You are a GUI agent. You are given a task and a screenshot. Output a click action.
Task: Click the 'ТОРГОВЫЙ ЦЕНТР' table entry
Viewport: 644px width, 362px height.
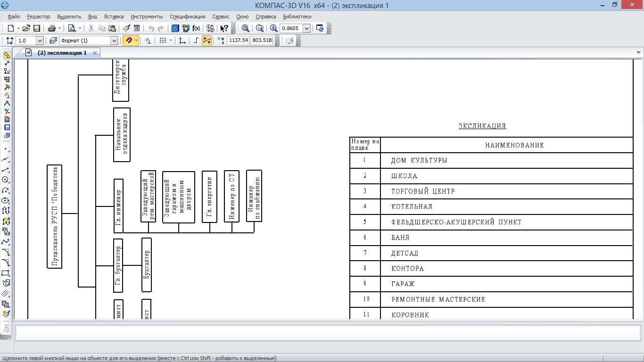click(423, 191)
